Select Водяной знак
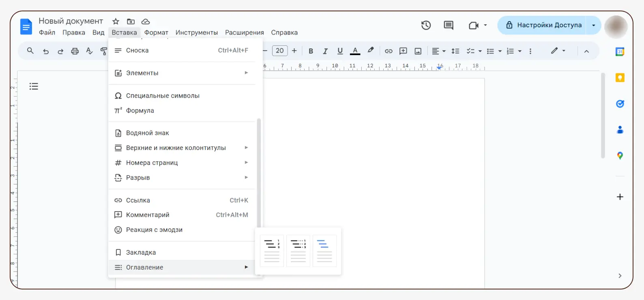The width and height of the screenshot is (644, 300). point(182,133)
